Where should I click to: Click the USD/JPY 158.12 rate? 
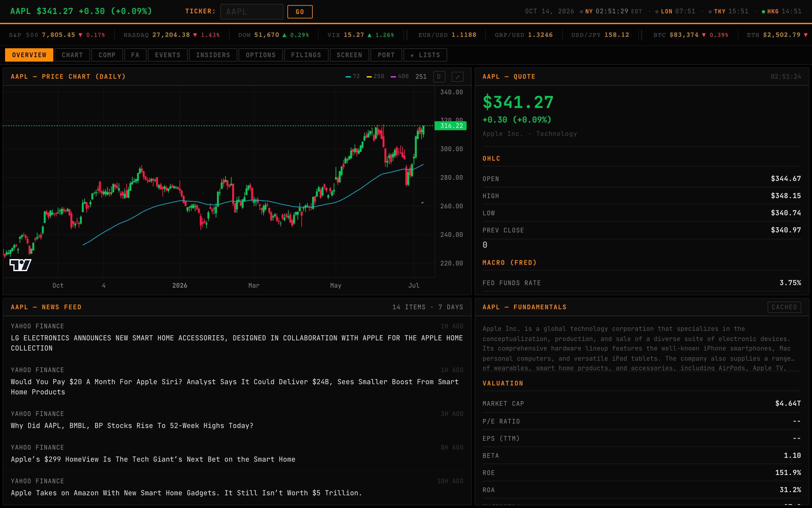(x=600, y=35)
